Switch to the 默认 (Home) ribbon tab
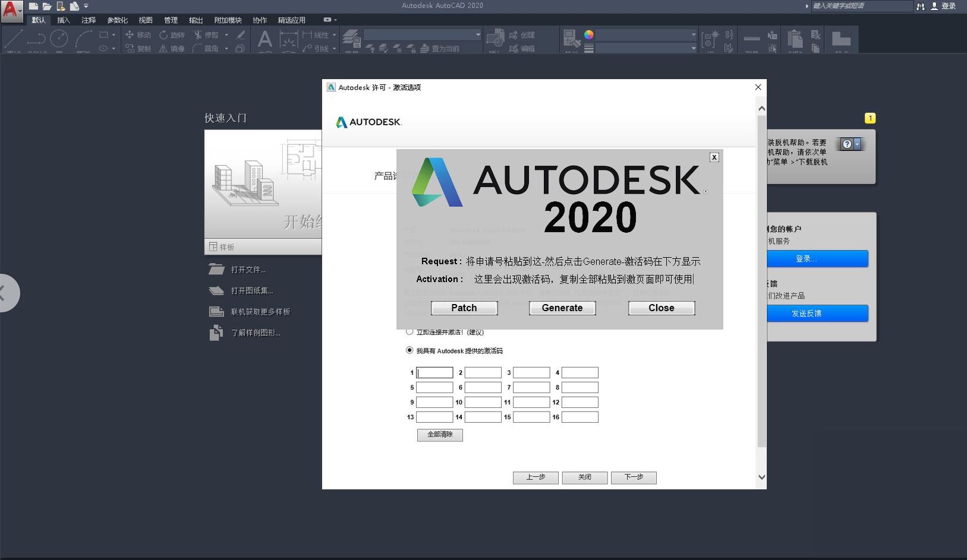Image resolution: width=967 pixels, height=560 pixels. (39, 20)
